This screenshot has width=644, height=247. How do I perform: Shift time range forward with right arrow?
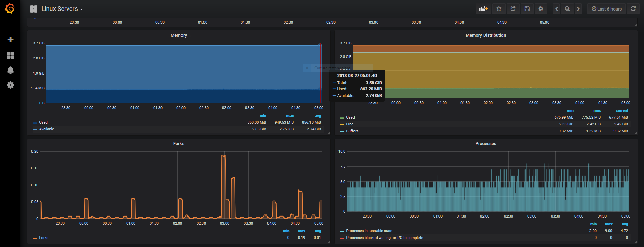[x=578, y=9]
